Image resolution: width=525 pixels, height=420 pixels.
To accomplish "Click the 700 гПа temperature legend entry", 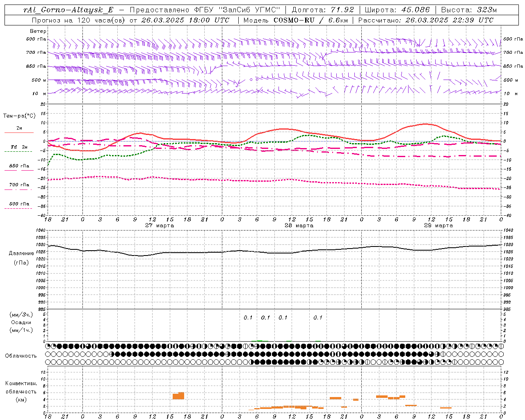I will tap(19, 185).
